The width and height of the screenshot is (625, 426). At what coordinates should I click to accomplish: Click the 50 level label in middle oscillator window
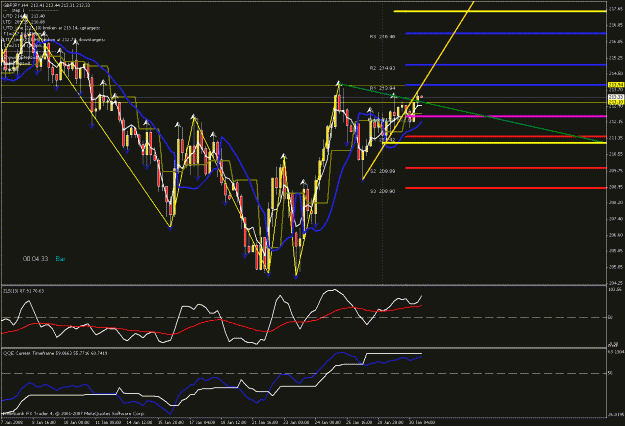click(x=610, y=318)
